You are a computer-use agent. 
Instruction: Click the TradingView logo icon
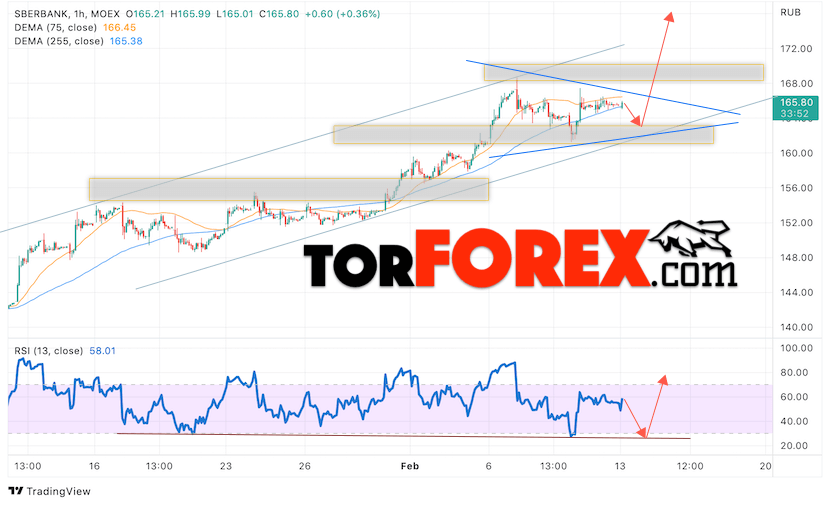[x=16, y=491]
